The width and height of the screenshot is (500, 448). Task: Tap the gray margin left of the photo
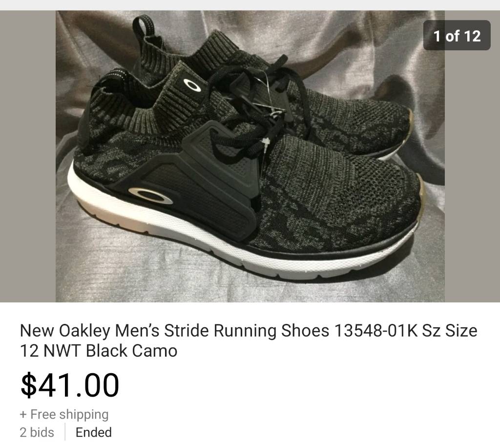click(28, 156)
